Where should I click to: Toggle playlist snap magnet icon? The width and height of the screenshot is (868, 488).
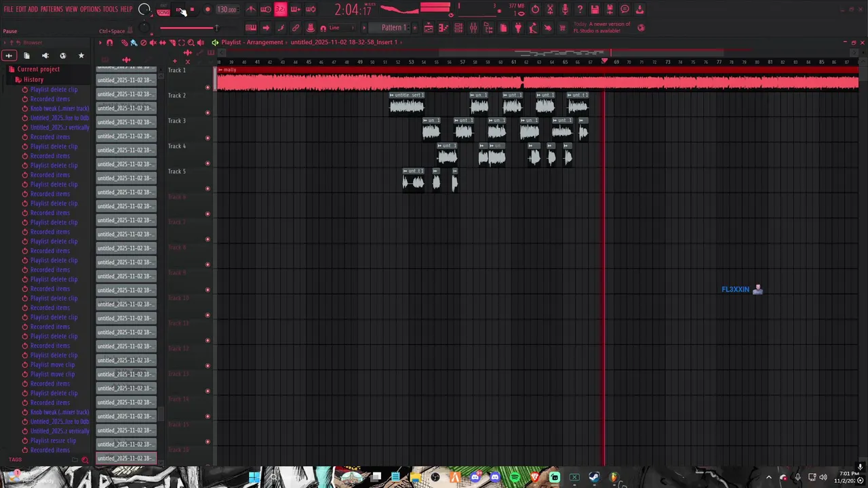pyautogui.click(x=110, y=43)
